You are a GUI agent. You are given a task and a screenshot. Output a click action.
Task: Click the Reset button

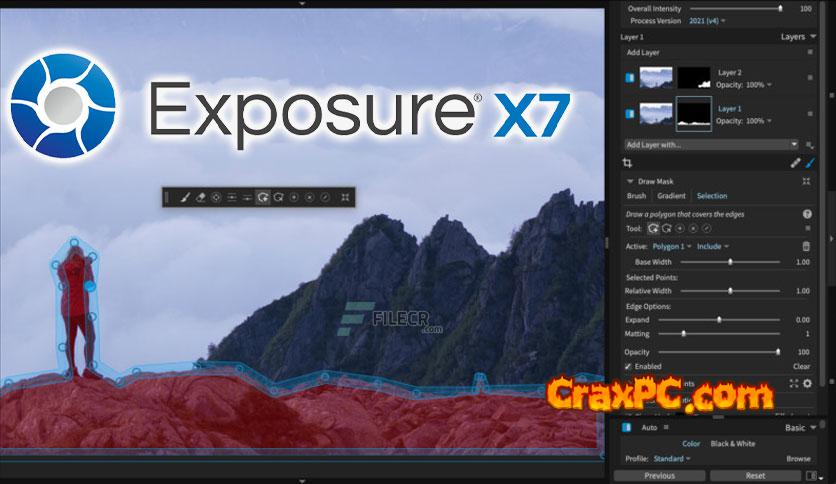(x=755, y=475)
